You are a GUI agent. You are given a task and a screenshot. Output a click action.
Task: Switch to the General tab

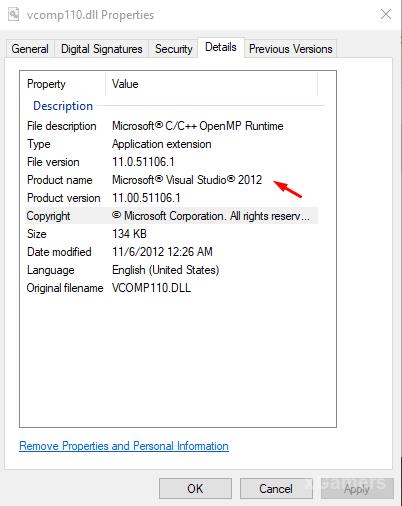click(30, 49)
